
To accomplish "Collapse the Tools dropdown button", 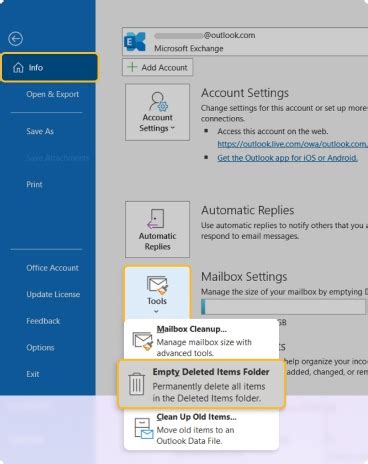I will click(157, 293).
